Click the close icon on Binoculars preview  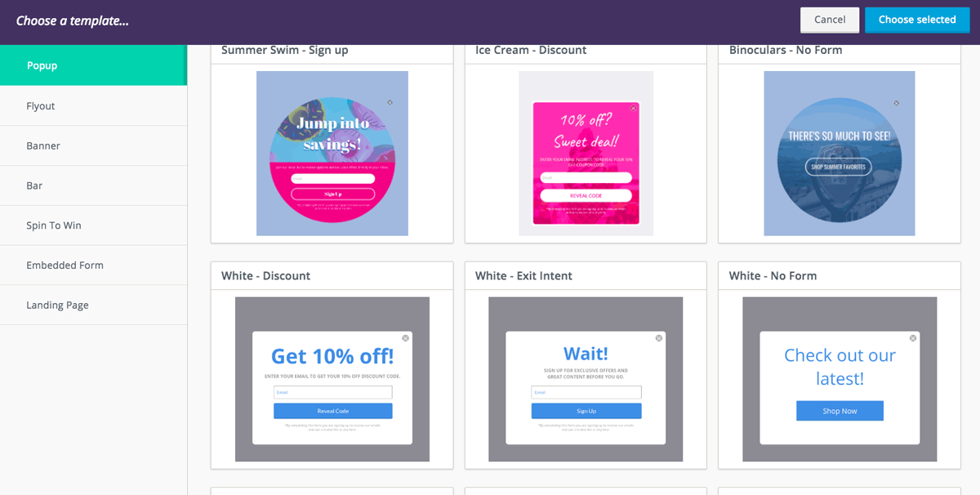coord(896,103)
